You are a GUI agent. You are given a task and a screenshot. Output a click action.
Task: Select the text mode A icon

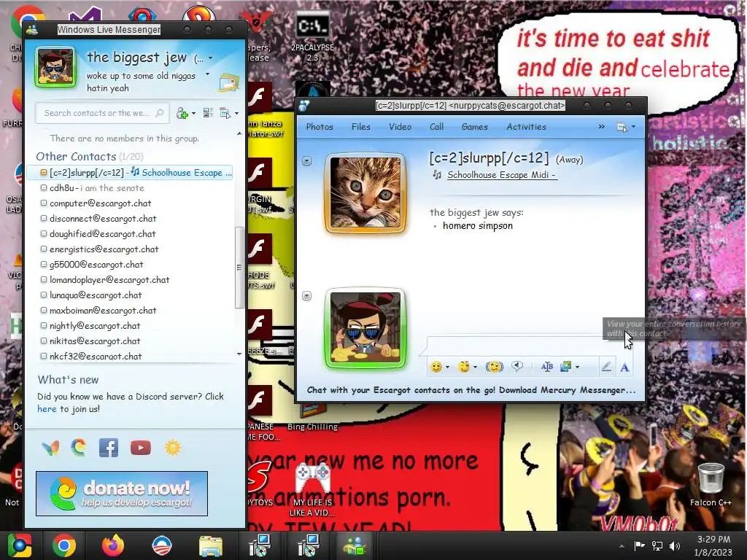pos(624,367)
